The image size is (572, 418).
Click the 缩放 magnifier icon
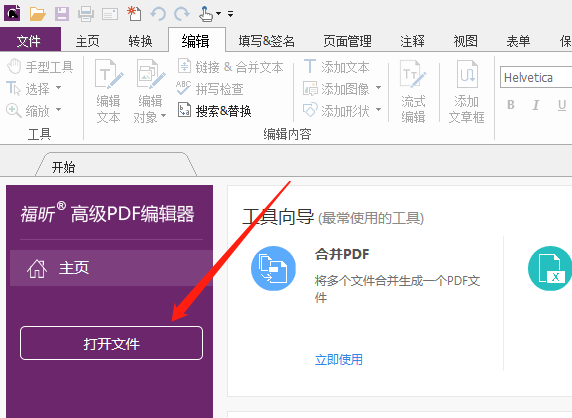pos(13,110)
